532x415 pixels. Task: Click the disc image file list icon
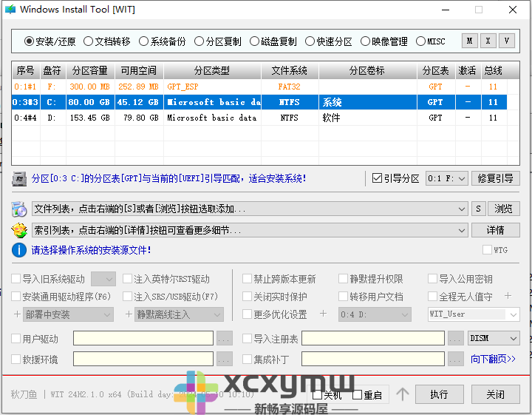[x=19, y=209]
